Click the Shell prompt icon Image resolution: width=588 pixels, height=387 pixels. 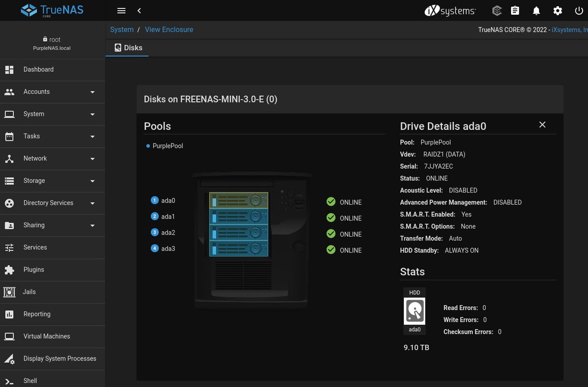click(9, 381)
